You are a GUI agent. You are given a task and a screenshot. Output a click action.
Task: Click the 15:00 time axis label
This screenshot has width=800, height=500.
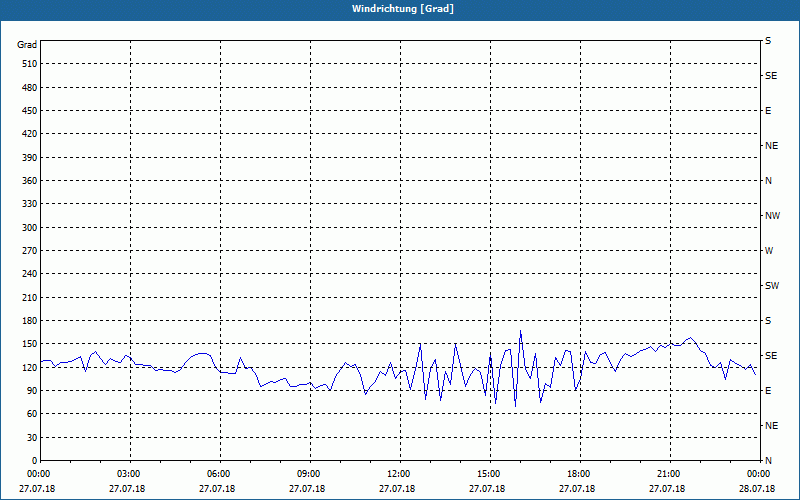tap(489, 473)
